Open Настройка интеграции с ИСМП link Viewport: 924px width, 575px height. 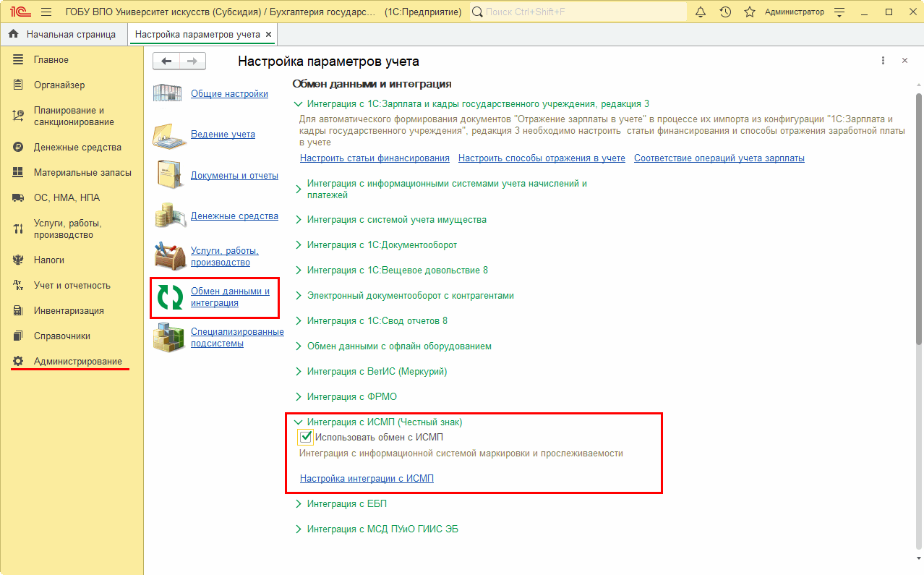click(367, 479)
